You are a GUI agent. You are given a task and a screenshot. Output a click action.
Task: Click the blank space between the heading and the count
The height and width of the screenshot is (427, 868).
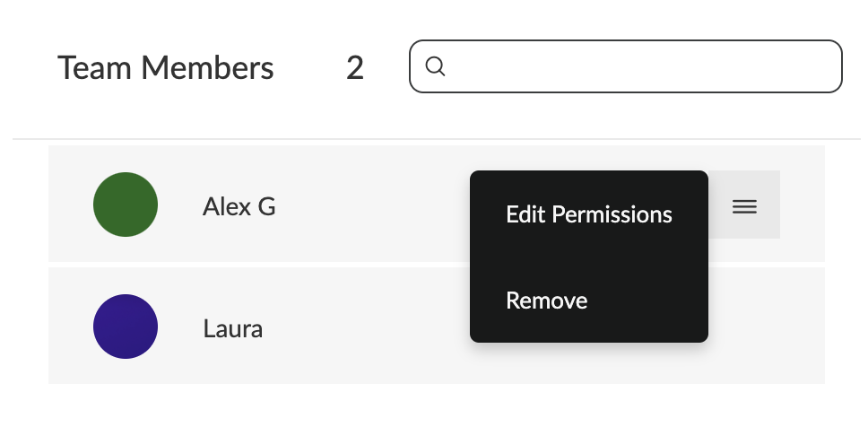[x=310, y=68]
